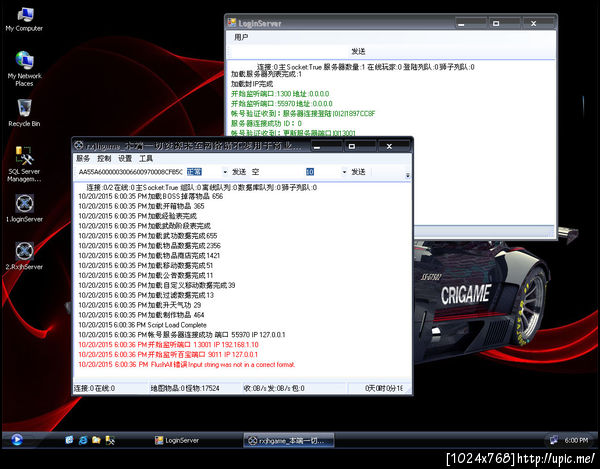Open My Network Places desktop icon

pyautogui.click(x=24, y=68)
